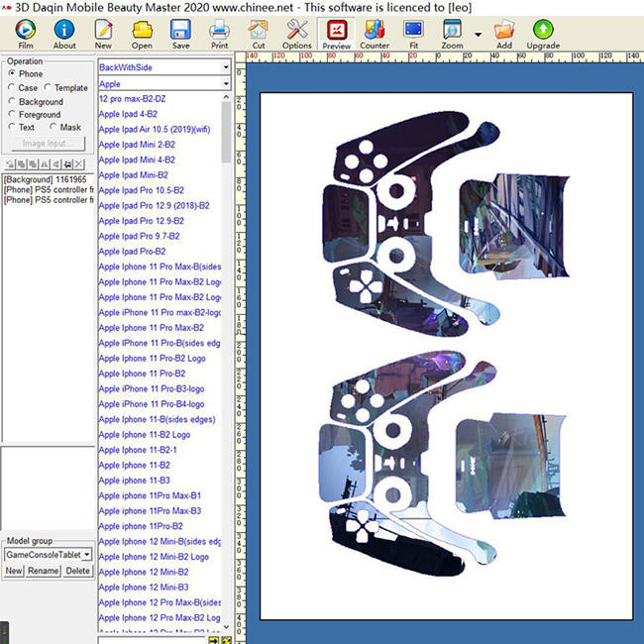Image resolution: width=644 pixels, height=644 pixels.
Task: Toggle the Preview toolbar button
Action: 336,33
